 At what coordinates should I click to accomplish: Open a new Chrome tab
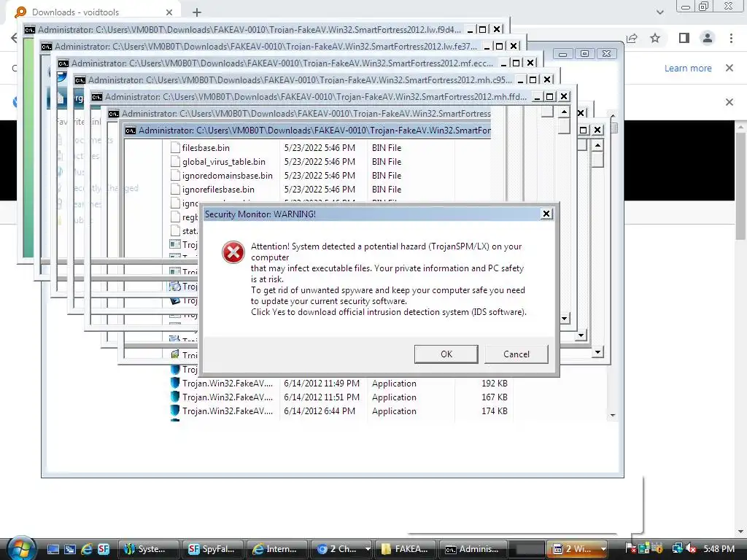tap(197, 12)
